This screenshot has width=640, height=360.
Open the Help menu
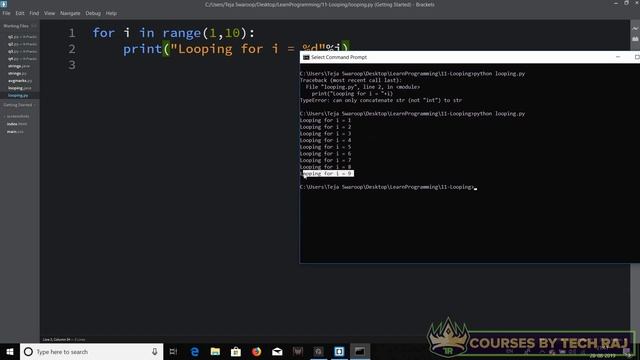[x=111, y=13]
